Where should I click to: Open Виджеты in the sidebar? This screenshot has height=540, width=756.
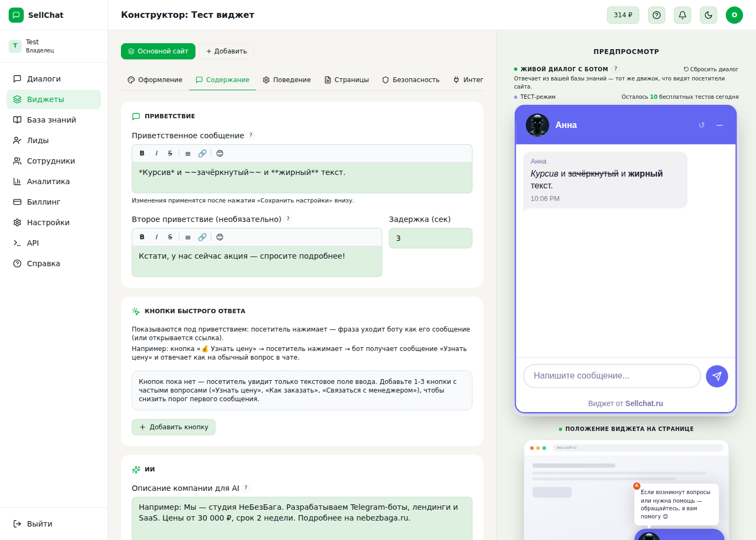pos(53,99)
